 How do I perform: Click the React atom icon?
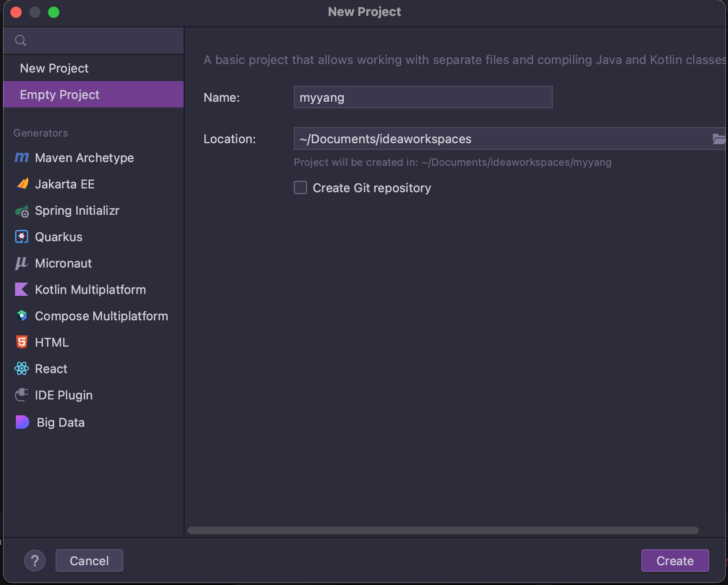coord(22,368)
